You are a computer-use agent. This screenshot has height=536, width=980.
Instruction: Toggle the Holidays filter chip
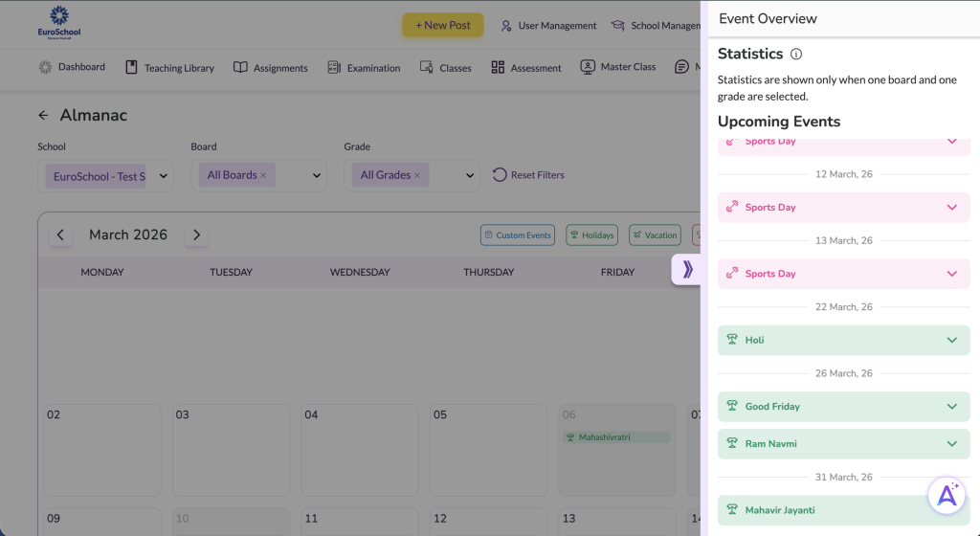(x=591, y=235)
